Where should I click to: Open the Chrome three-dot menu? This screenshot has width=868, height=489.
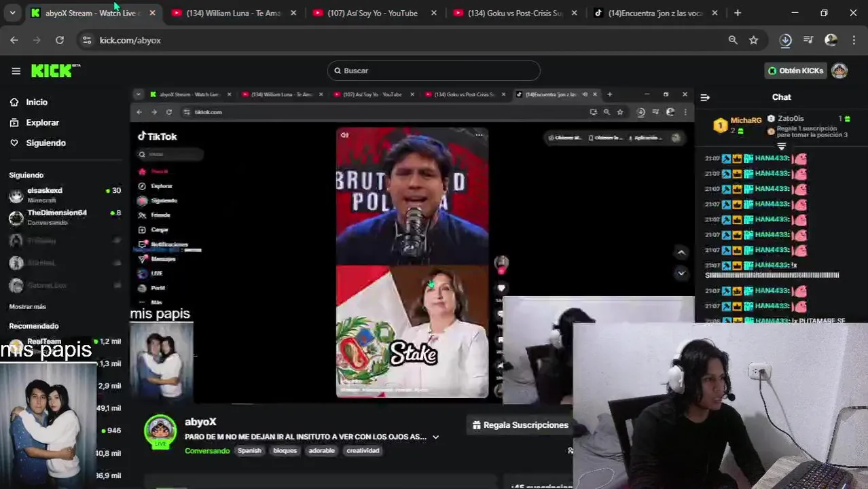point(854,40)
